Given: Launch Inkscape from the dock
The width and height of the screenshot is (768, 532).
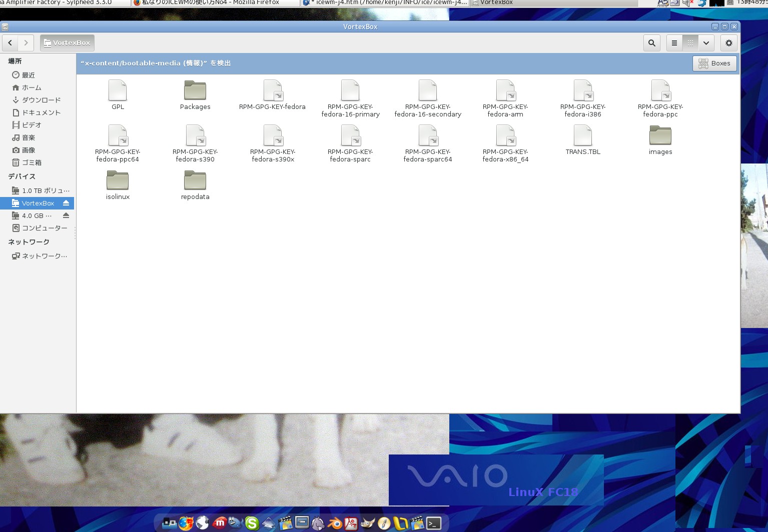Looking at the screenshot, I should pos(269,523).
